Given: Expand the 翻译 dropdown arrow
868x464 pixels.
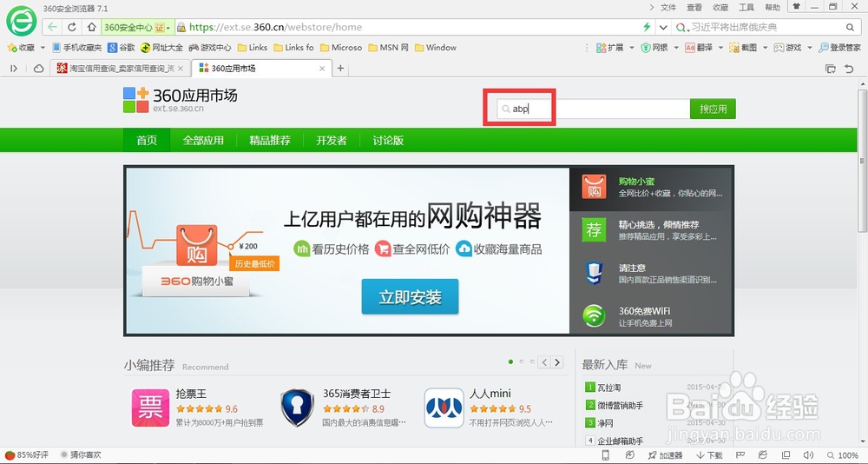Looking at the screenshot, I should (x=720, y=48).
